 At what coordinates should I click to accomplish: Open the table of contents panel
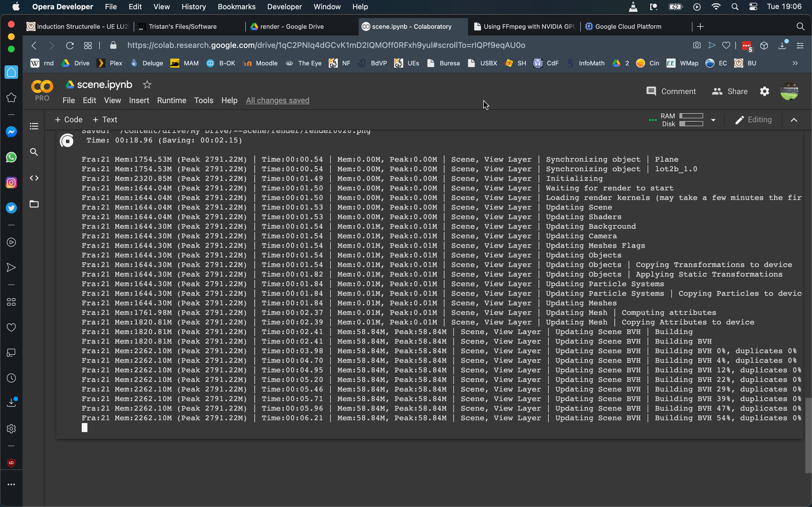click(x=34, y=126)
